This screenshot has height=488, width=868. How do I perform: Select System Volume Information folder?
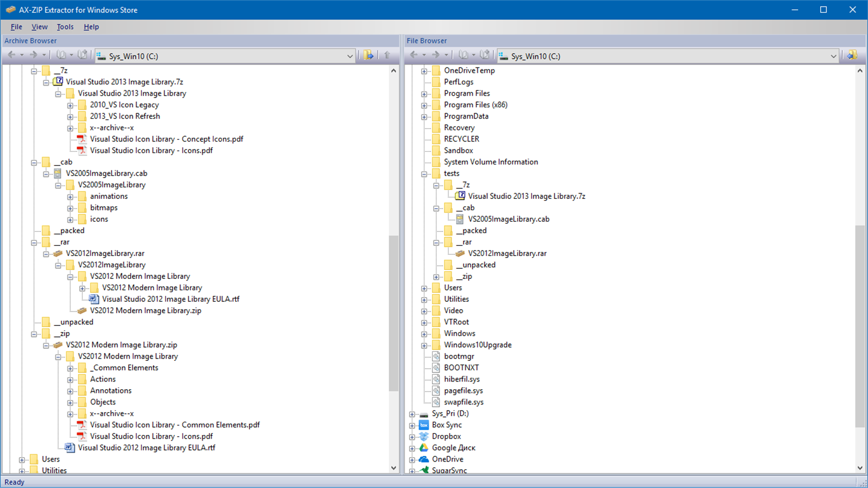pyautogui.click(x=491, y=162)
